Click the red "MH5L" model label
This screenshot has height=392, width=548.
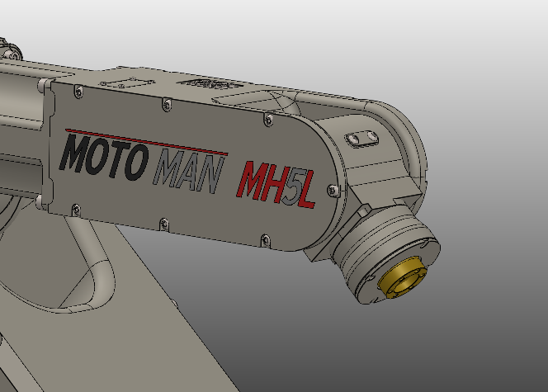(276, 185)
